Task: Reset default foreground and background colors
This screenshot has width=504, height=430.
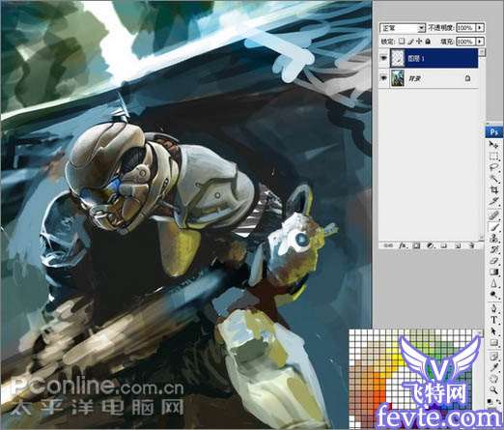Action: pyautogui.click(x=490, y=402)
